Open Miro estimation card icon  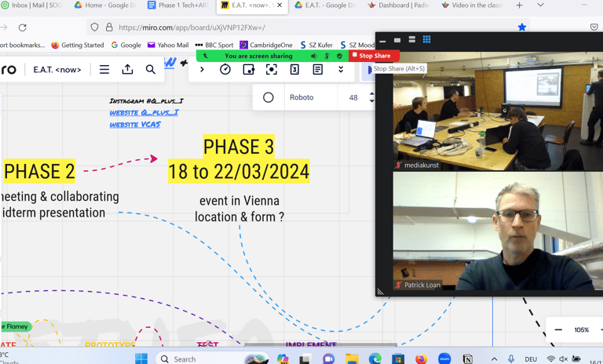pos(294,70)
